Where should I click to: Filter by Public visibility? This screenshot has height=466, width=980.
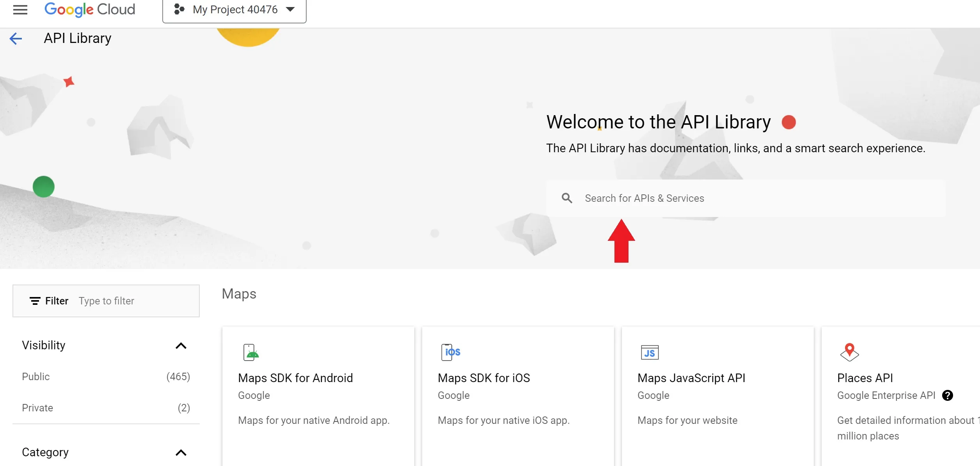point(36,377)
